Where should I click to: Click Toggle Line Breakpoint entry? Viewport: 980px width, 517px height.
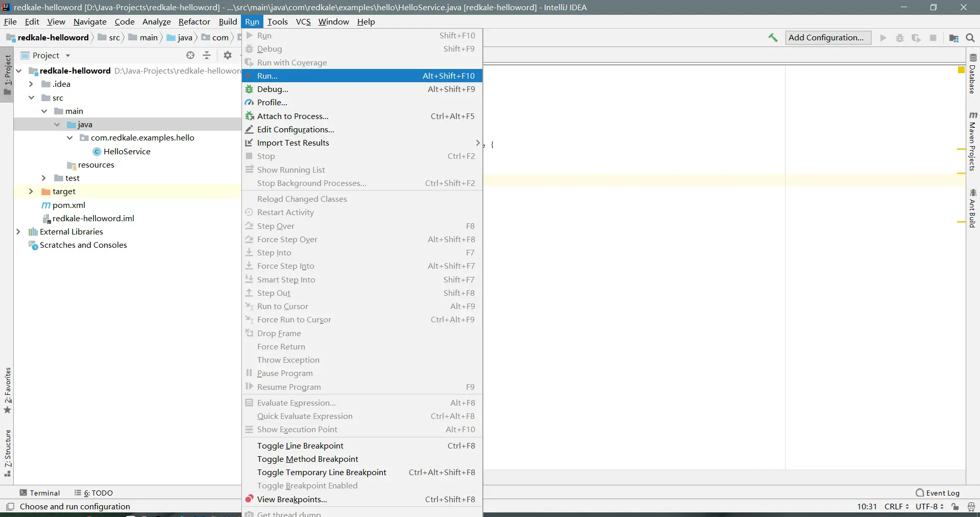(x=362, y=445)
